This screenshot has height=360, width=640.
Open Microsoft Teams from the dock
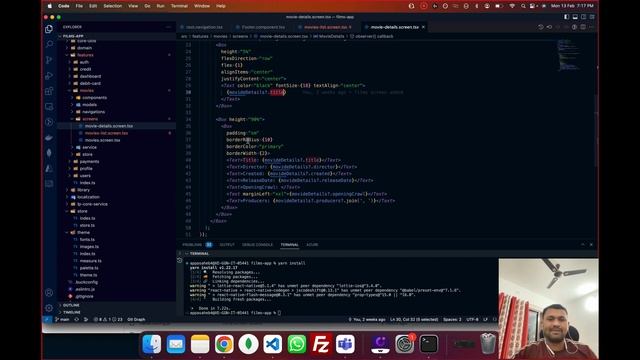[345, 344]
